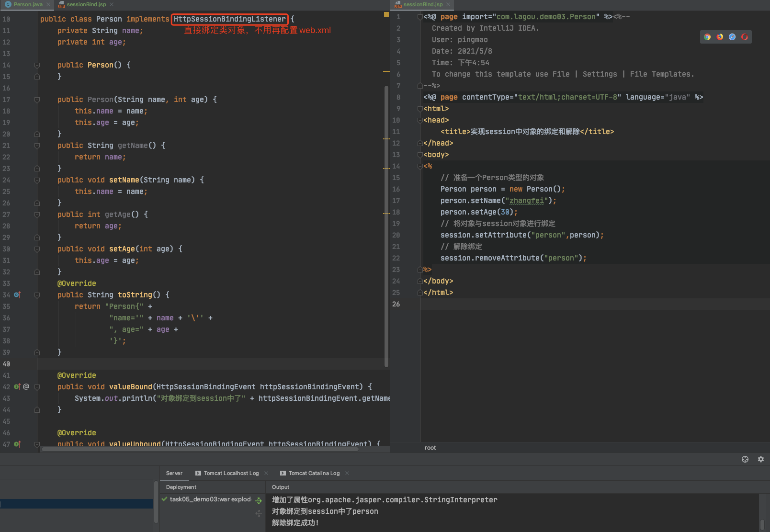Open in Safari browser icon

click(732, 37)
